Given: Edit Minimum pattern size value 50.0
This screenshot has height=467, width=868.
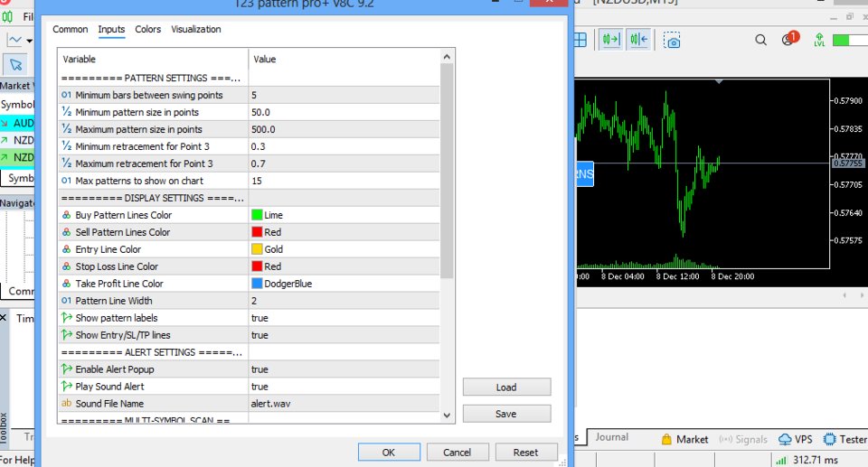Looking at the screenshot, I should click(x=344, y=112).
